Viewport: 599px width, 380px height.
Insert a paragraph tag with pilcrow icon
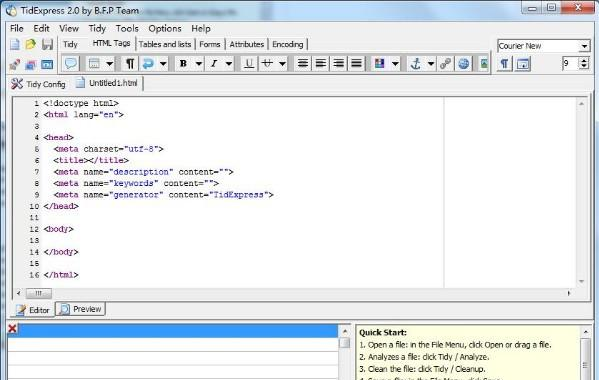coord(130,63)
